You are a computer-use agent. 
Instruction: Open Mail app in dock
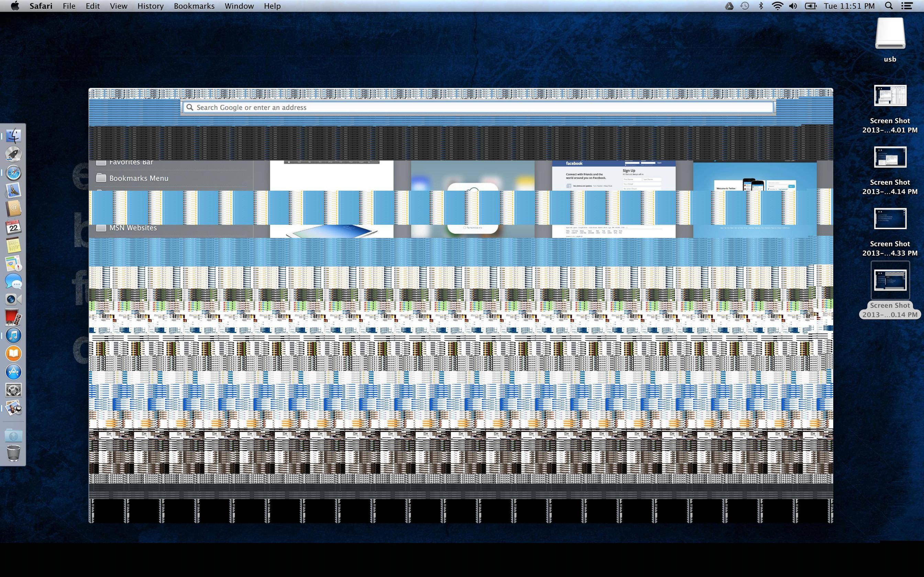tap(13, 190)
